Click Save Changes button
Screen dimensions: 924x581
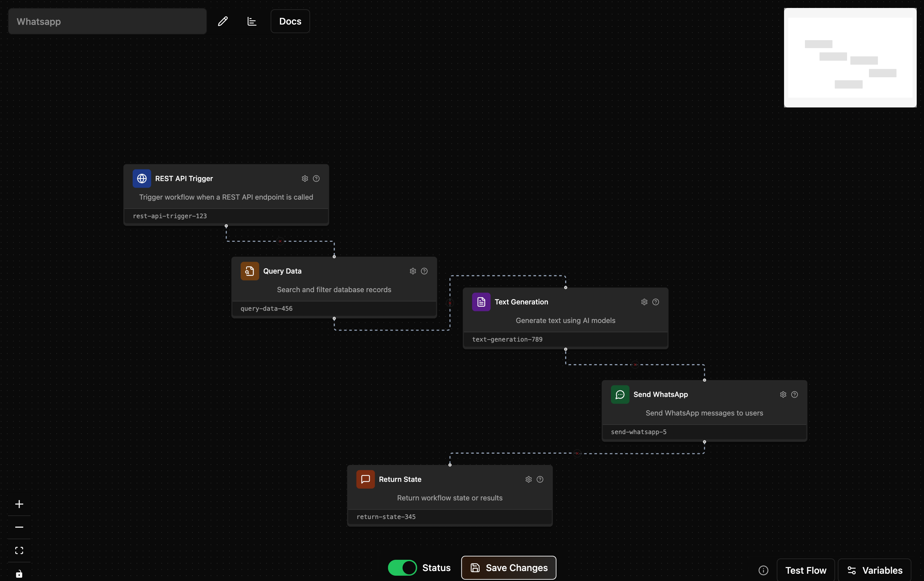[508, 567]
